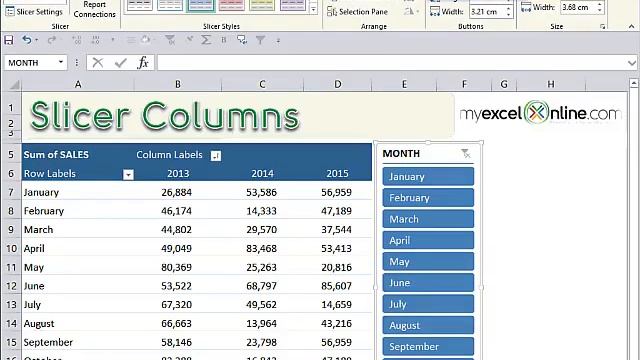
Task: Toggle the January slicer button
Action: click(428, 176)
